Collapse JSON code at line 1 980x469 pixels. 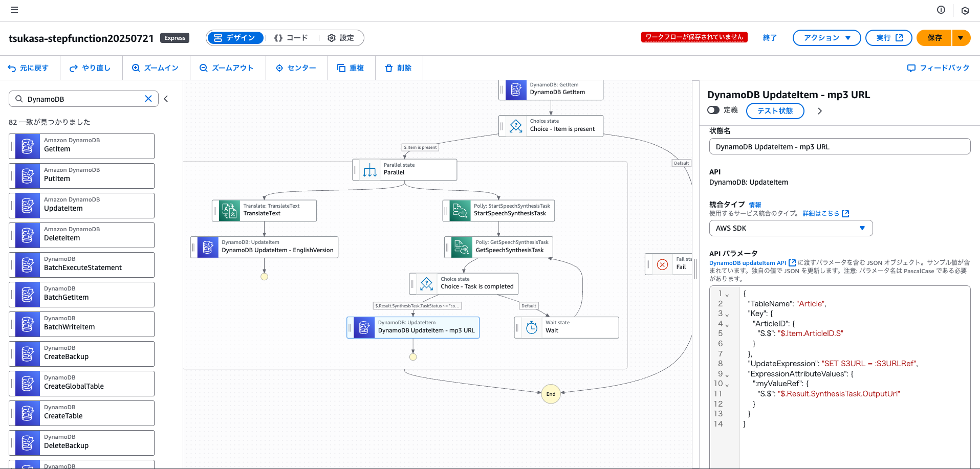[x=727, y=295]
